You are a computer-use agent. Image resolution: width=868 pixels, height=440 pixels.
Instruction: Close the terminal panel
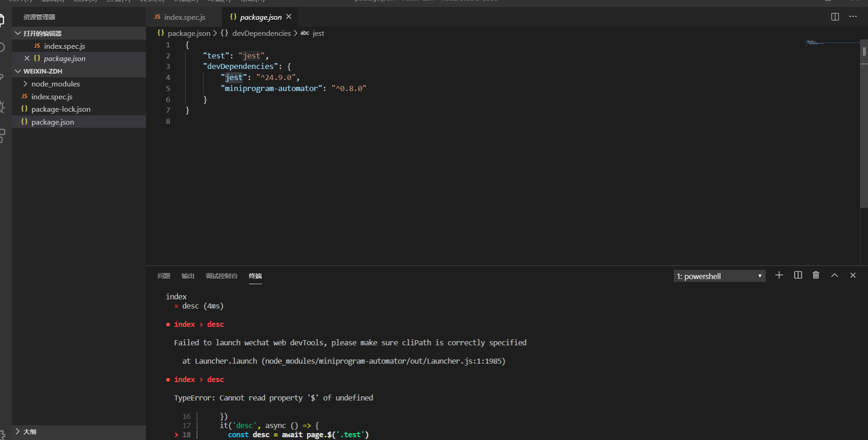[x=853, y=275]
